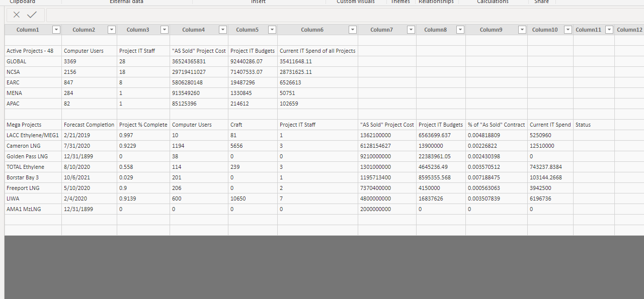Open Column11 filter dropdown arrow
Viewport: 644px width, 299px height.
click(609, 30)
